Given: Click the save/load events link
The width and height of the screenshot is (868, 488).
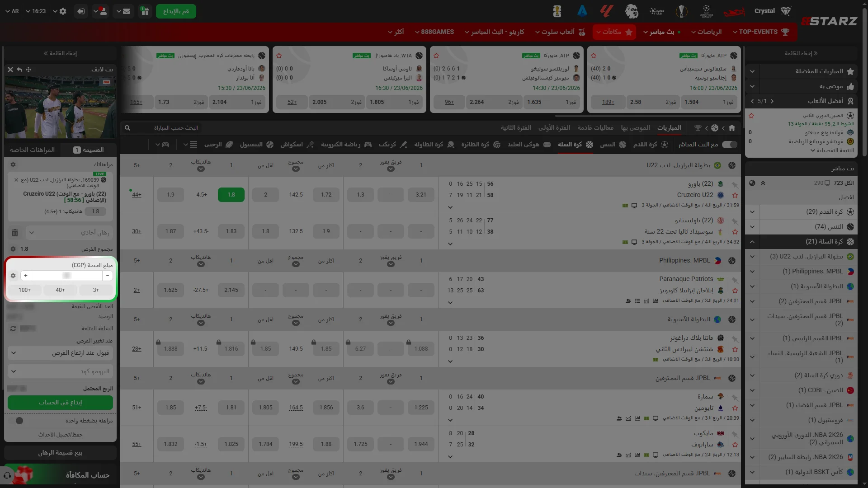Looking at the screenshot, I should [x=61, y=435].
